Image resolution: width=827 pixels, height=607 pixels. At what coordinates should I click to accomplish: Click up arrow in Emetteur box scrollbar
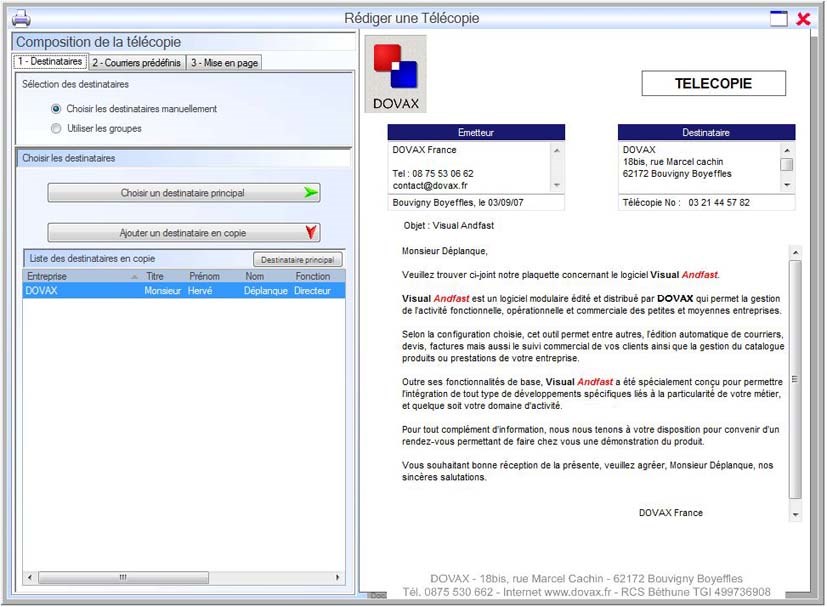click(556, 151)
